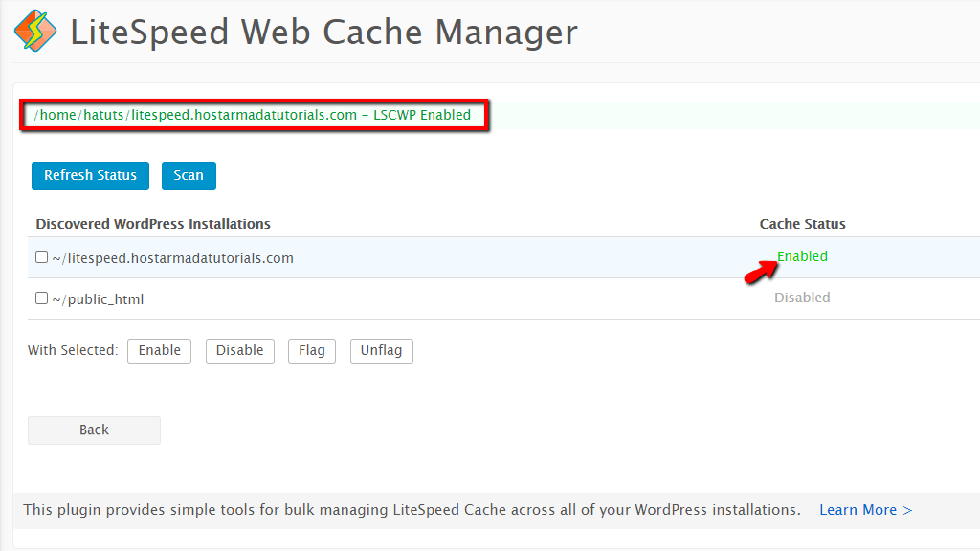Click the LSCWP Enabled notification message

[x=253, y=115]
